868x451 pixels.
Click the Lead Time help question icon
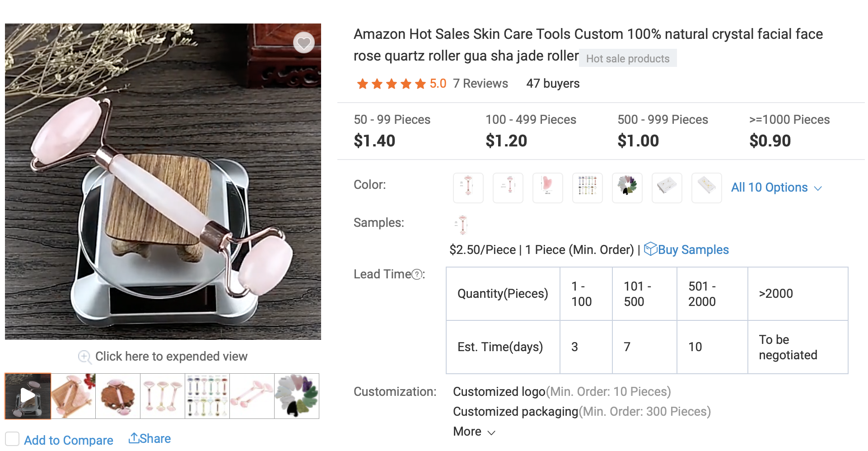click(417, 274)
